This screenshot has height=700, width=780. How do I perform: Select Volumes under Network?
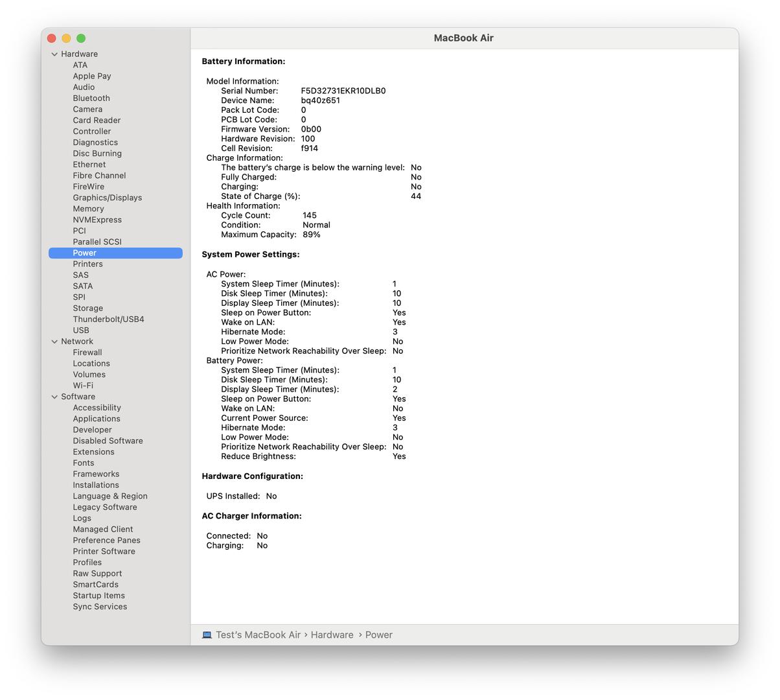pyautogui.click(x=89, y=374)
